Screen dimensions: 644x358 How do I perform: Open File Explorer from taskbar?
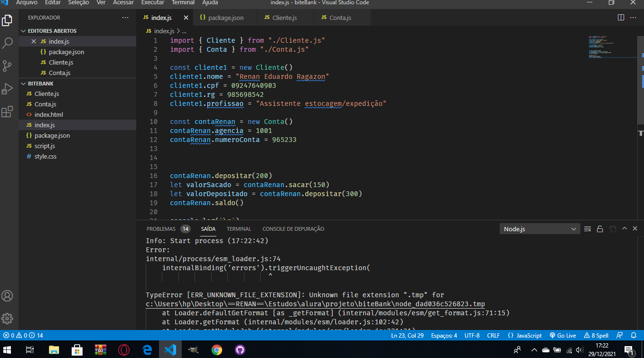[x=54, y=350]
